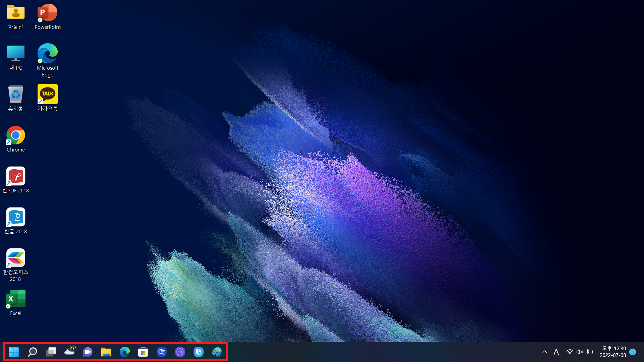Expand hidden system tray icons chevron
644x362 pixels.
(545, 352)
